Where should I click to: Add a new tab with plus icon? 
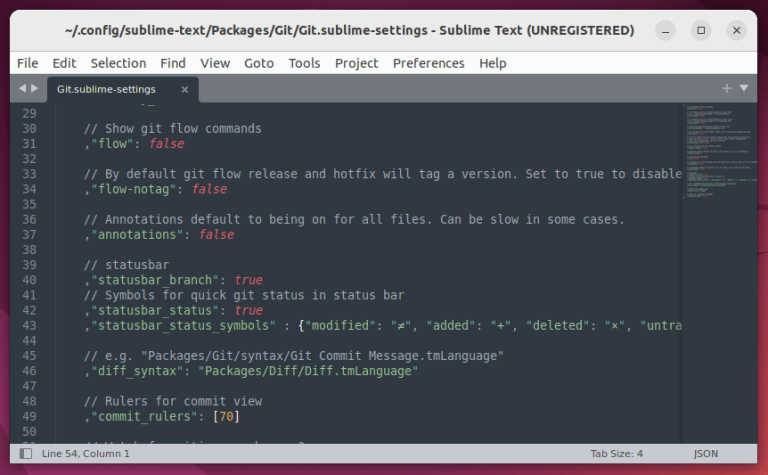(x=727, y=88)
